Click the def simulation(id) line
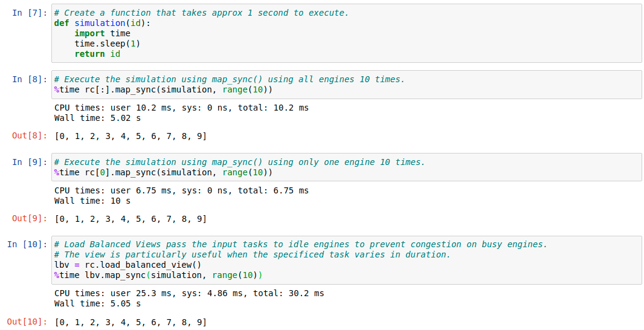This screenshot has height=330, width=644. pyautogui.click(x=102, y=23)
